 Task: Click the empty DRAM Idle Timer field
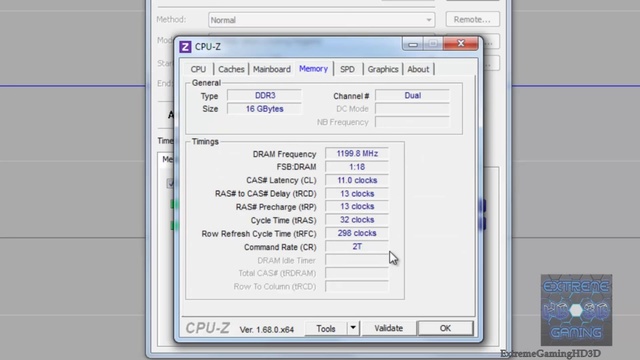click(x=357, y=260)
